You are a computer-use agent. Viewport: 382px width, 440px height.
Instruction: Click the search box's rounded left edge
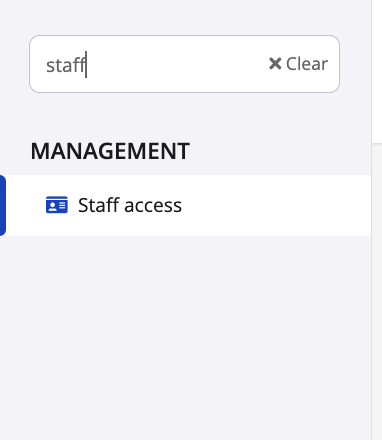[30, 64]
